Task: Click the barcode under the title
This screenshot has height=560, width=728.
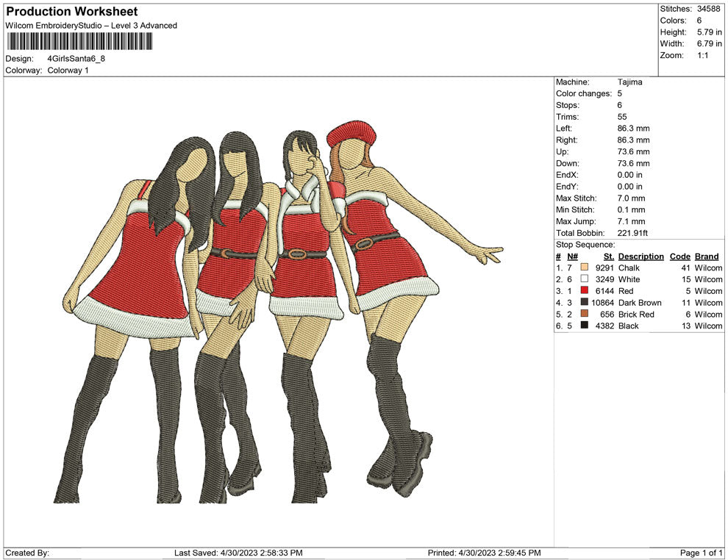Action: click(79, 41)
